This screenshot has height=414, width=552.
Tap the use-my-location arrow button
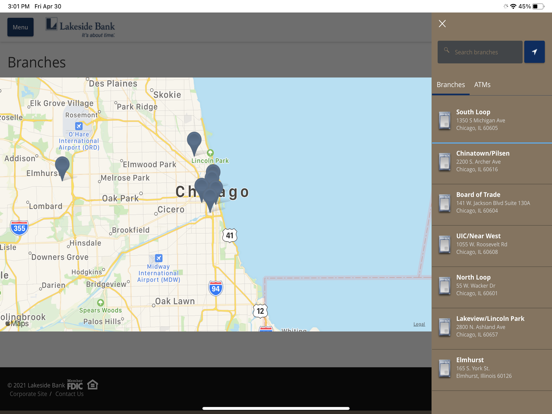534,52
